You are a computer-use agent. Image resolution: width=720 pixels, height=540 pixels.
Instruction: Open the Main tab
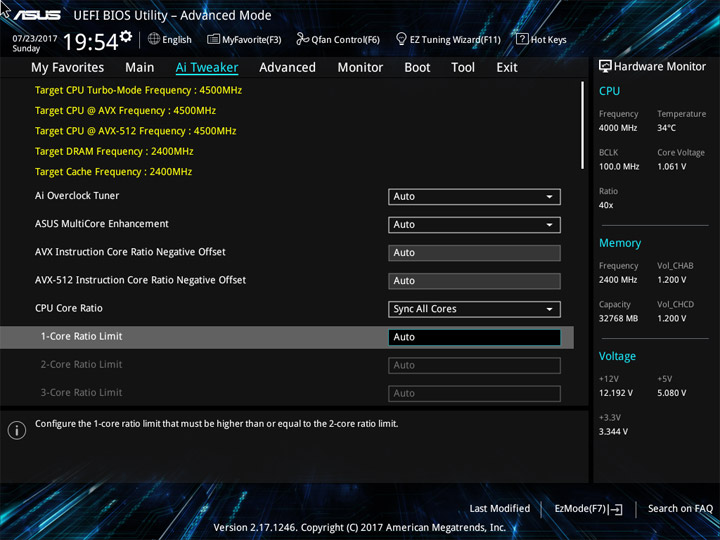coord(140,68)
